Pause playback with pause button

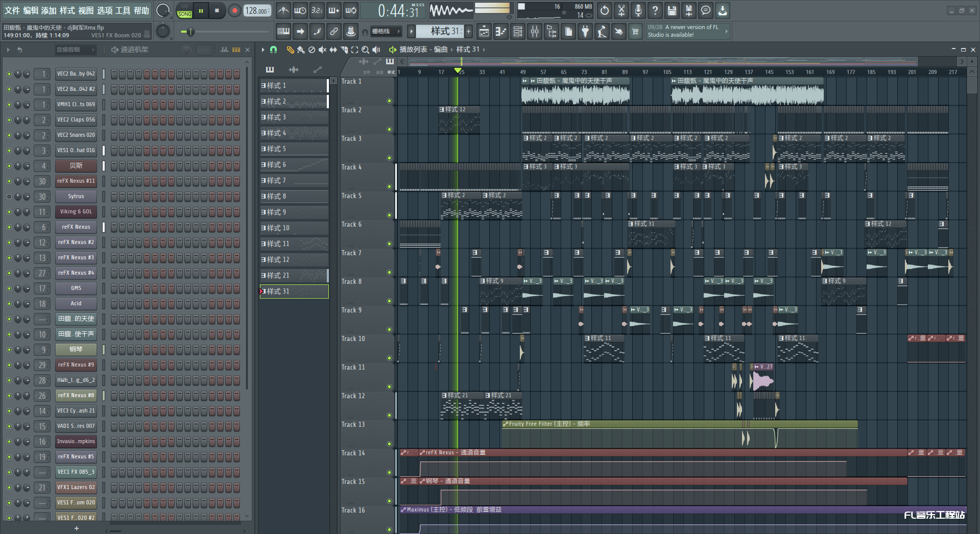click(201, 10)
